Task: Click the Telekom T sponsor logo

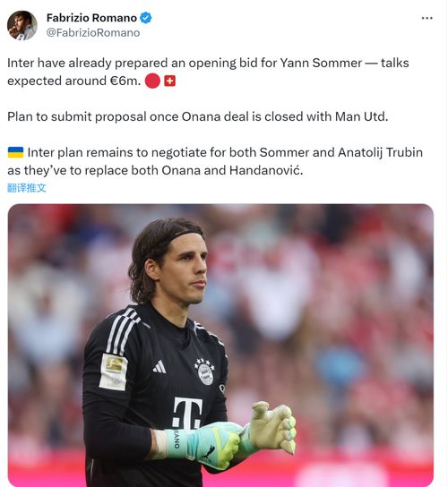Action: [x=187, y=414]
